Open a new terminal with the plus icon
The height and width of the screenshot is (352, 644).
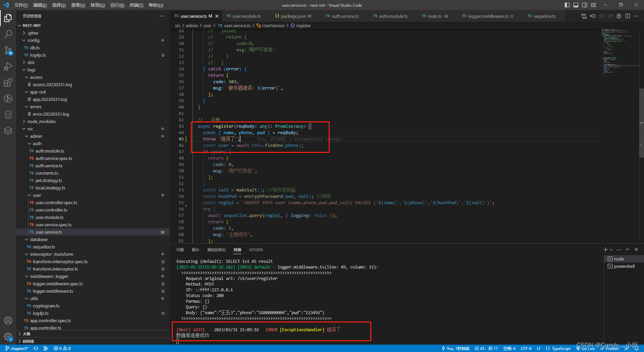(x=605, y=249)
